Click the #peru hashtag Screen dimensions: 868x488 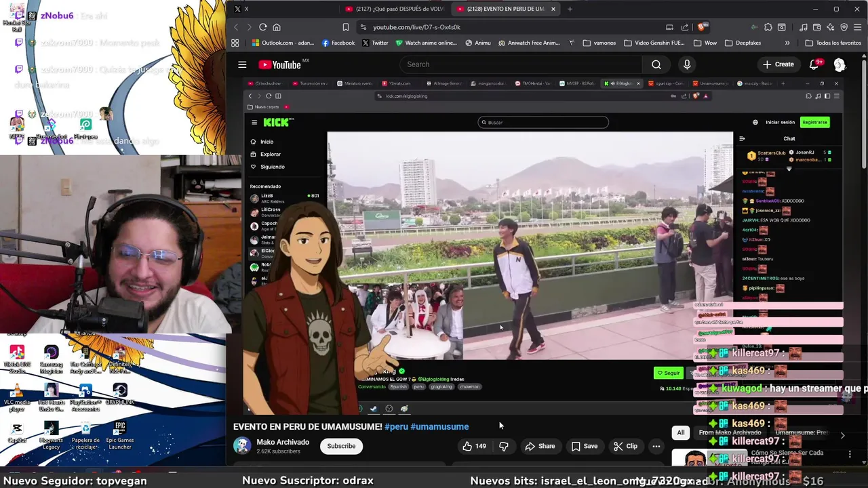[x=396, y=426]
